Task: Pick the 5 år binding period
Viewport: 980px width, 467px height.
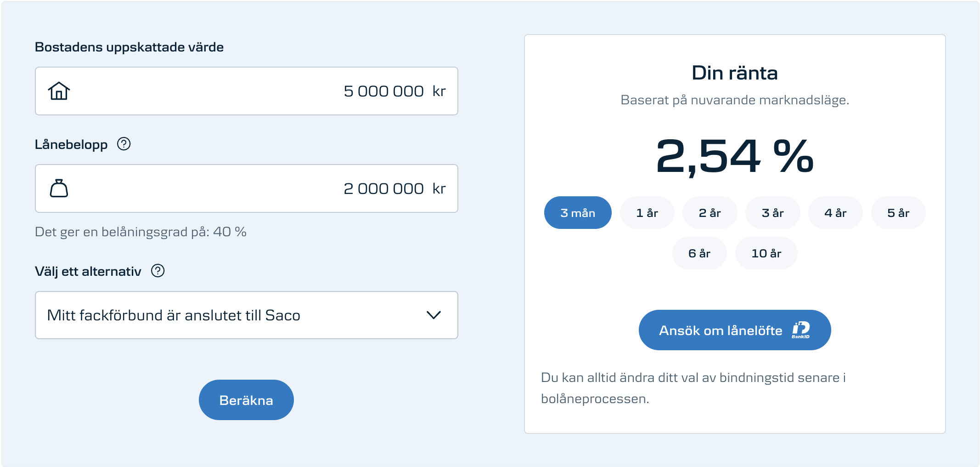Action: 898,213
